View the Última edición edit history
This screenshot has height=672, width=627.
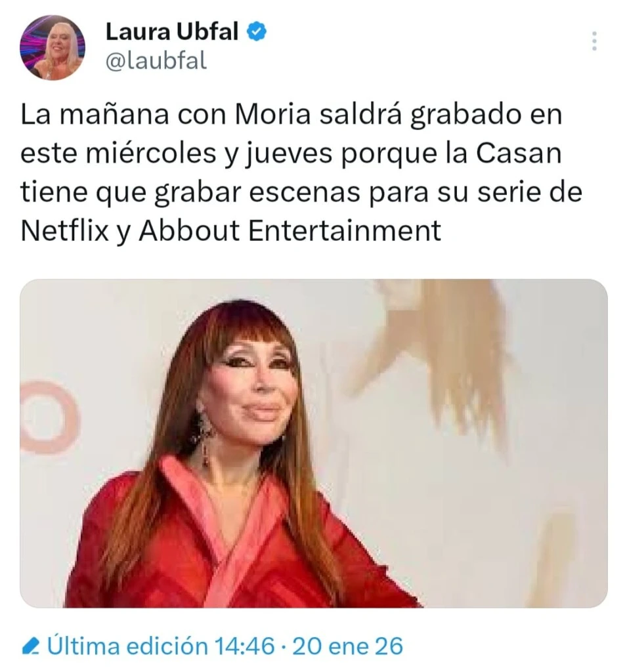127,646
